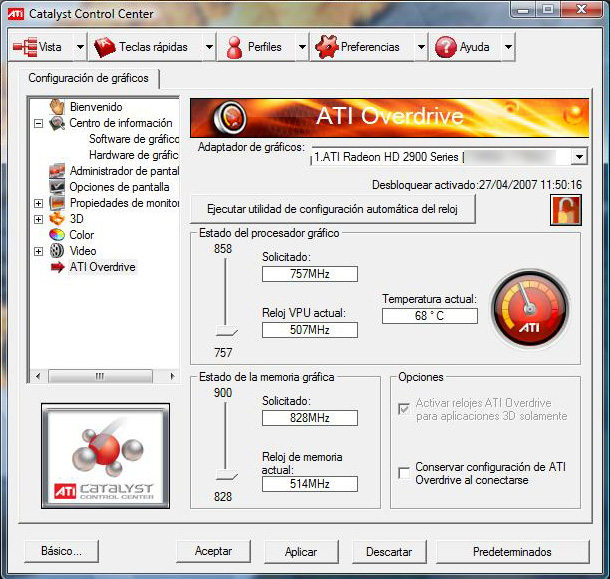Click the Vista toolbar icon

(25, 47)
